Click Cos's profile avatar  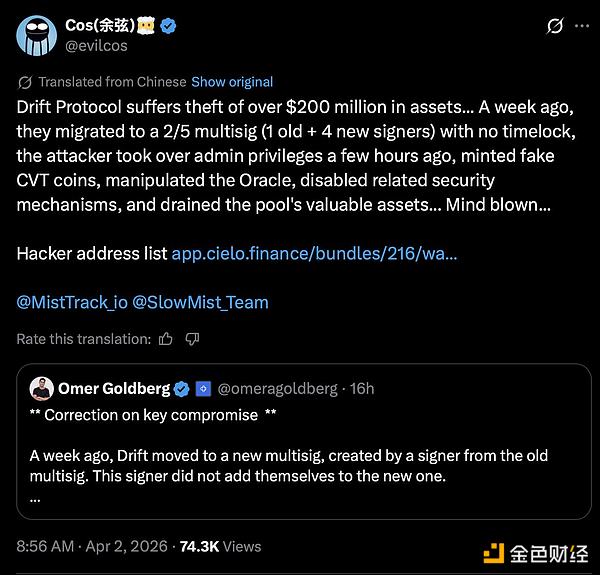36,35
